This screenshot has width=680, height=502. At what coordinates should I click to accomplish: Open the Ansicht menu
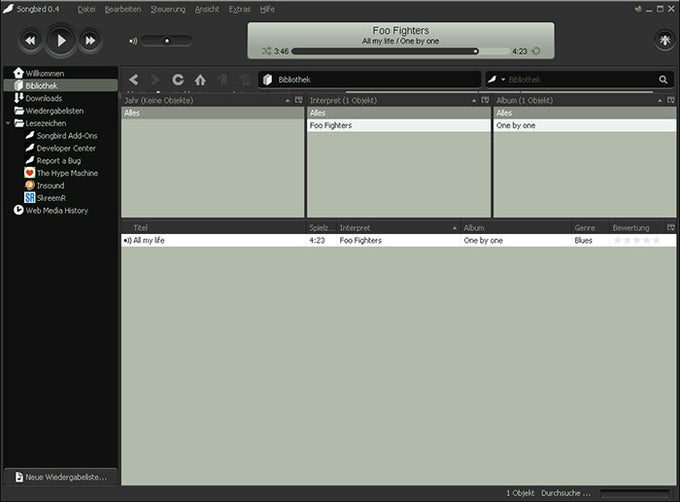pyautogui.click(x=207, y=9)
